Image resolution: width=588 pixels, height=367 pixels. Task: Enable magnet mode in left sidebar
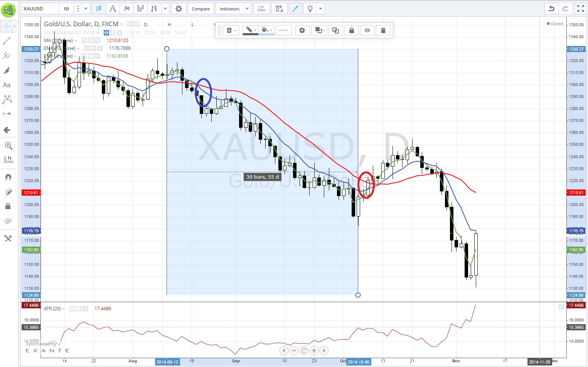8,177
